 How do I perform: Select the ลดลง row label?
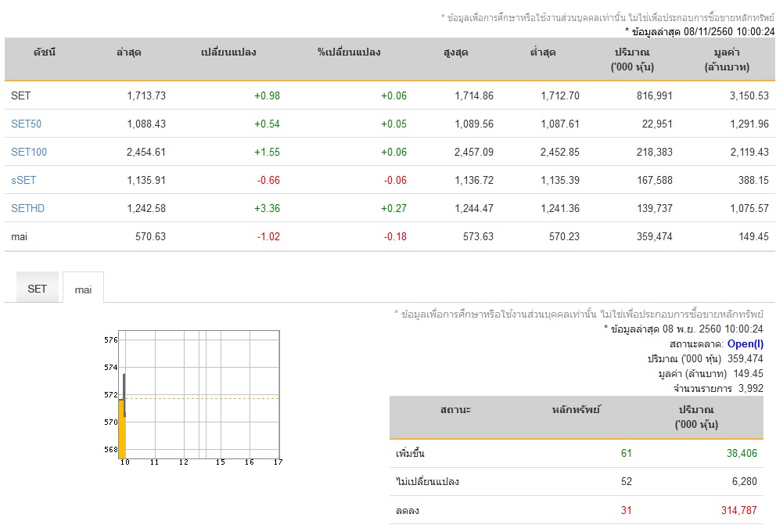(408, 510)
